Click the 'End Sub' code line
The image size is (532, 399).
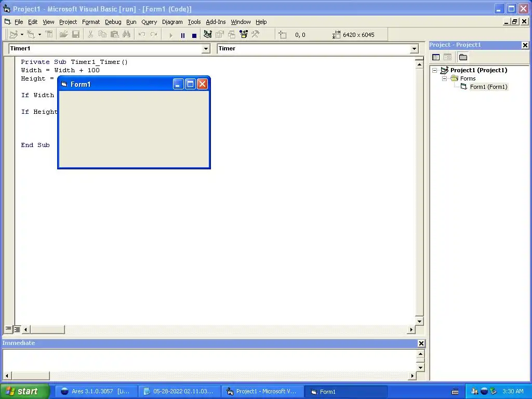click(x=35, y=145)
